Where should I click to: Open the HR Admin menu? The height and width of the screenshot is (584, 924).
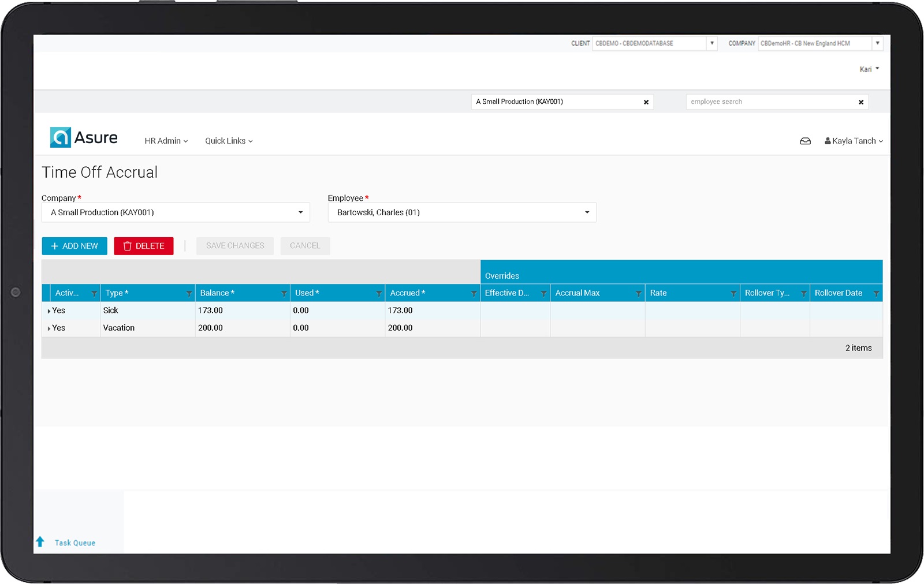[x=166, y=141]
